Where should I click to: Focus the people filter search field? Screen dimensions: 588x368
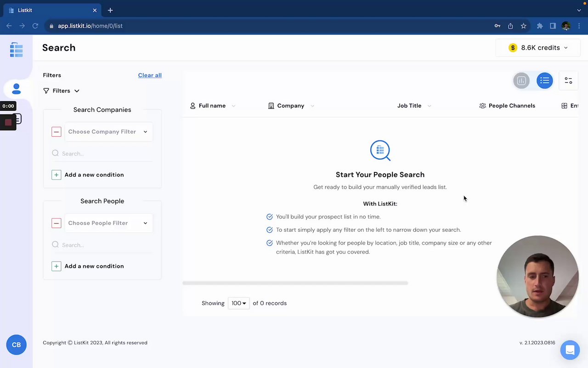coord(102,245)
